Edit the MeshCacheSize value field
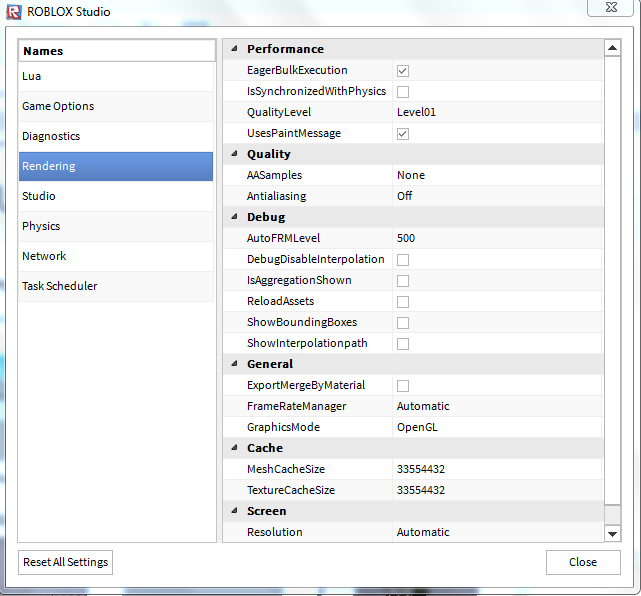This screenshot has height=596, width=641. click(x=498, y=469)
